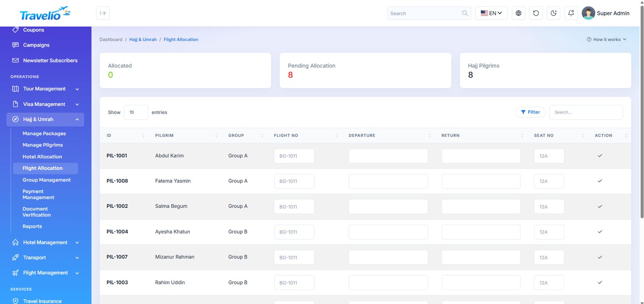Image resolution: width=644 pixels, height=304 pixels.
Task: Expand Transport submenu chevron
Action: (77, 258)
